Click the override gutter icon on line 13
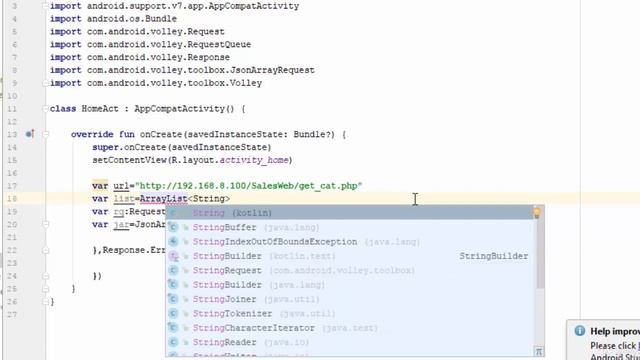The image size is (640, 360). pyautogui.click(x=30, y=134)
